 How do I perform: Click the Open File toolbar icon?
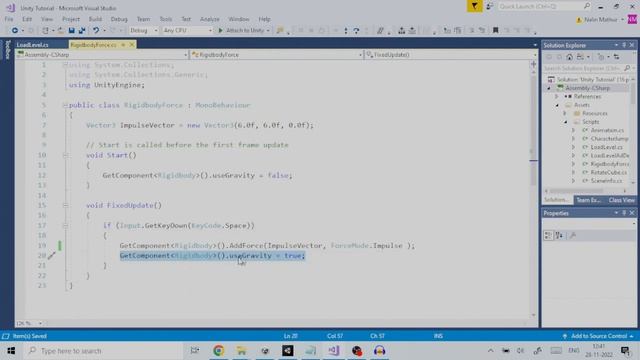pyautogui.click(x=60, y=30)
